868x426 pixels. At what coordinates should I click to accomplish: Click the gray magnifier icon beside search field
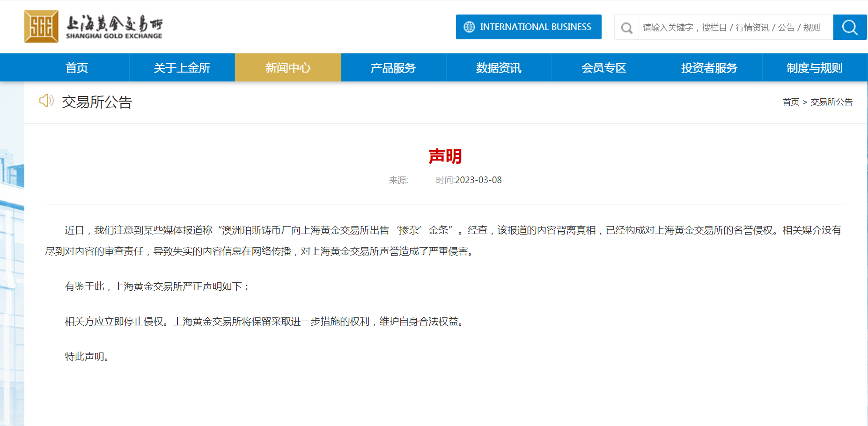click(626, 28)
